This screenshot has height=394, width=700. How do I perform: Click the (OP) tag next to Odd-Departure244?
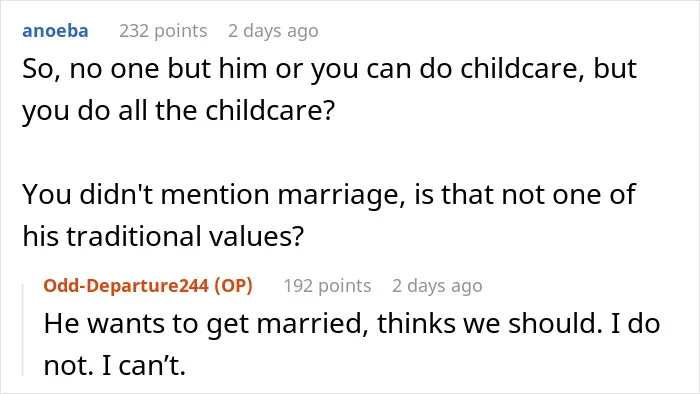coord(233,286)
